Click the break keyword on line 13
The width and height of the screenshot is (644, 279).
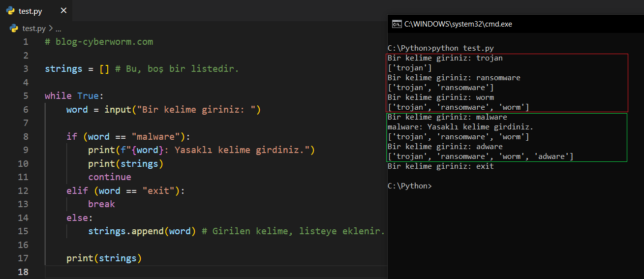[x=101, y=204]
